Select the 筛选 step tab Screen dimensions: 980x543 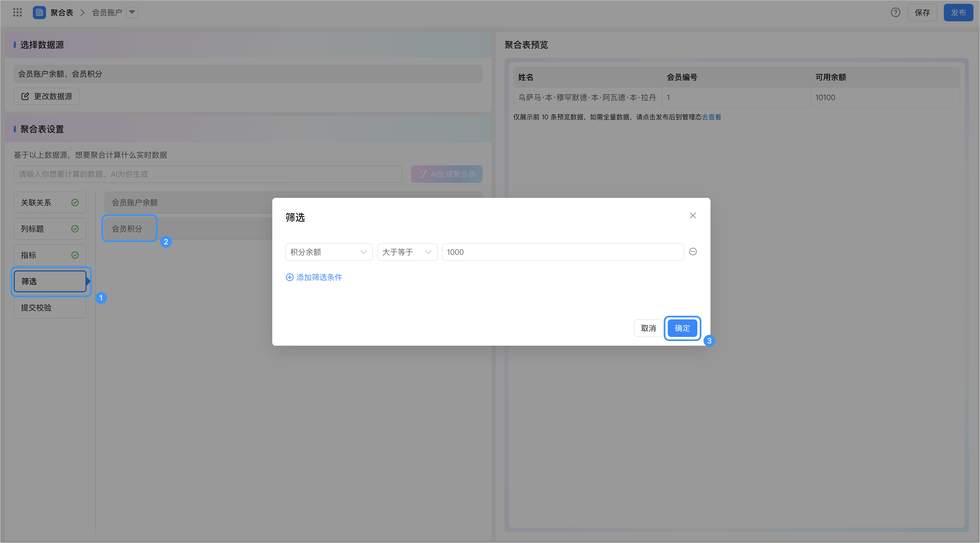pyautogui.click(x=50, y=281)
